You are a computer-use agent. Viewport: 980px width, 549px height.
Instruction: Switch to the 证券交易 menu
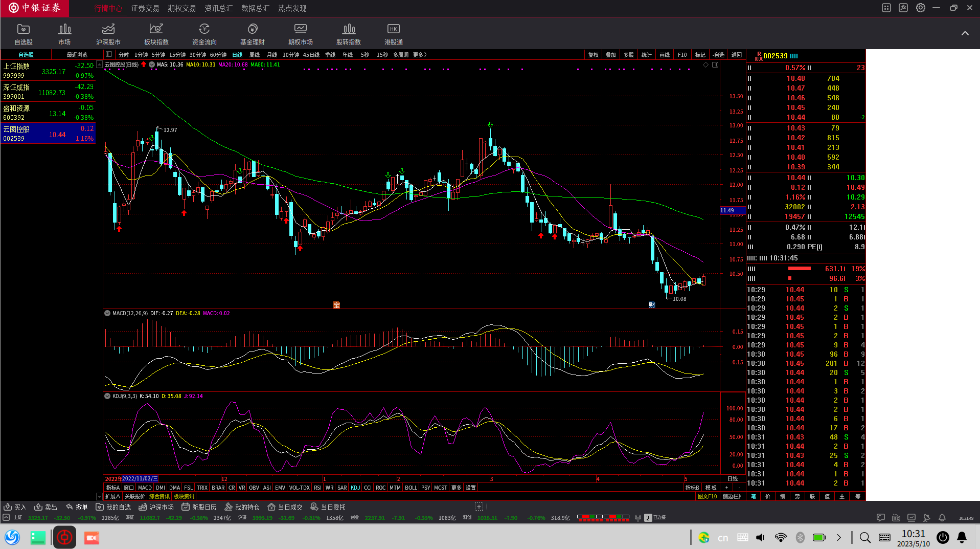pos(145,8)
